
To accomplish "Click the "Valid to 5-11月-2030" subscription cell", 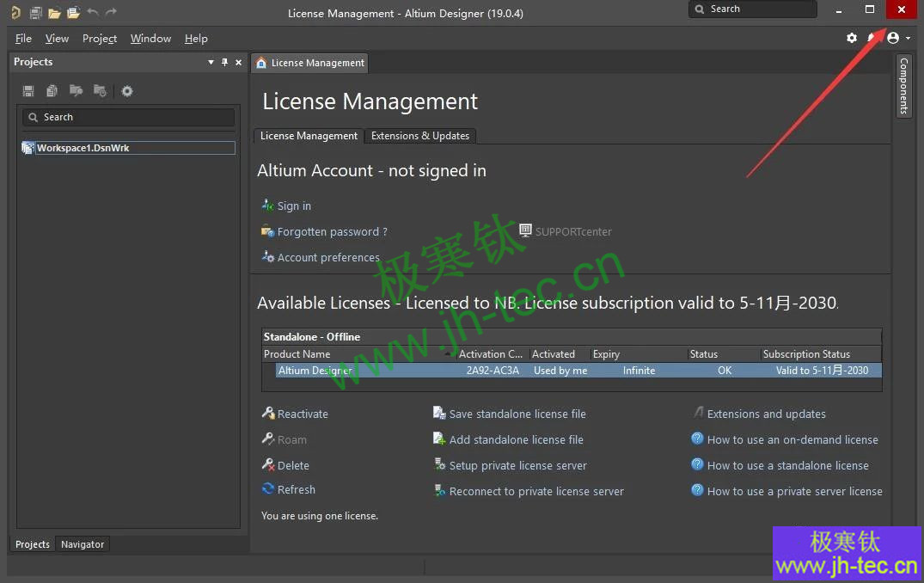I will (822, 371).
